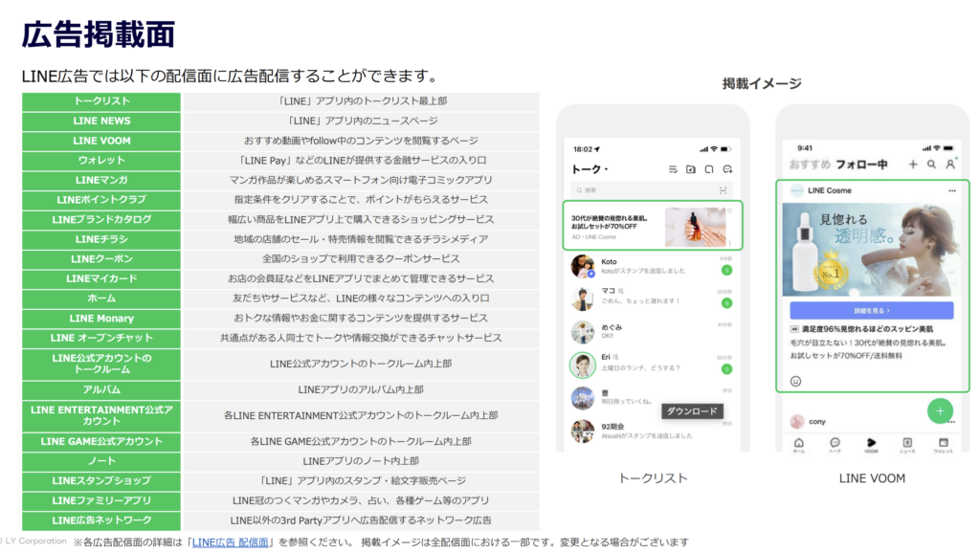Select the トークリスト table header cell
The width and height of the screenshot is (980, 553).
tap(101, 101)
